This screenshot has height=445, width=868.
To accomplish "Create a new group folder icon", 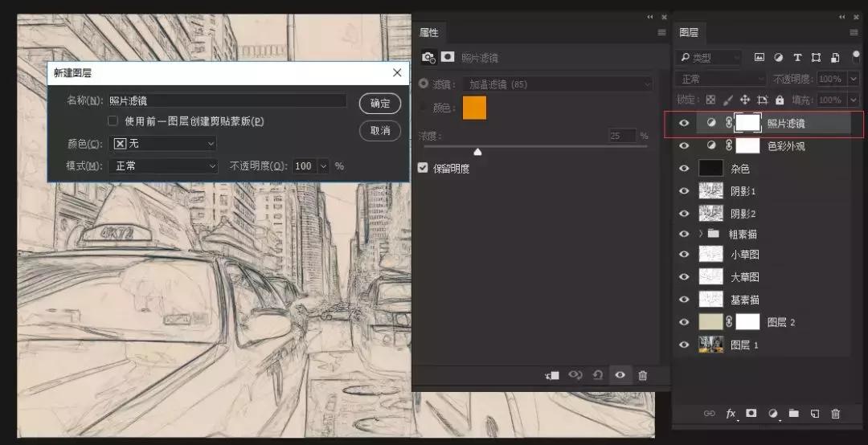I will coord(794,413).
